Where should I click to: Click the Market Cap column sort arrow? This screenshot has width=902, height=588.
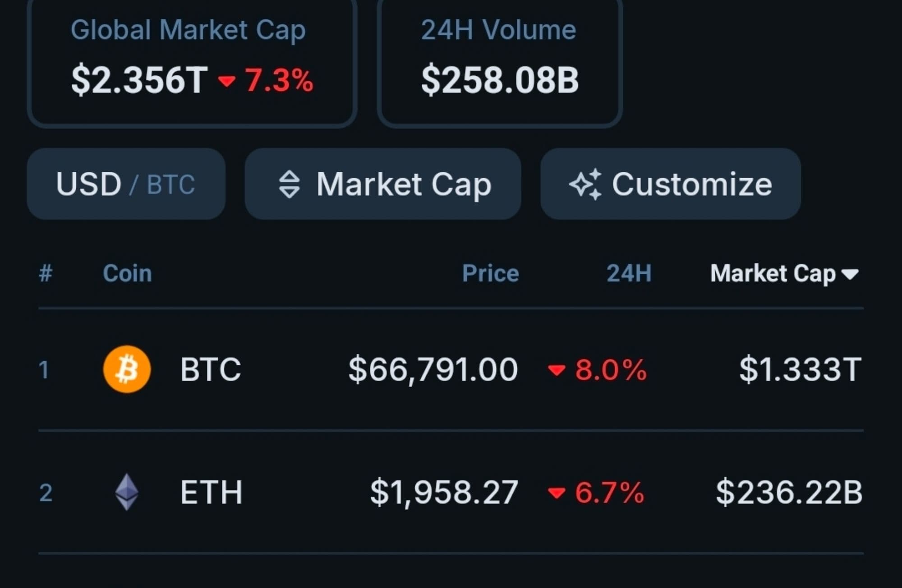(x=850, y=274)
